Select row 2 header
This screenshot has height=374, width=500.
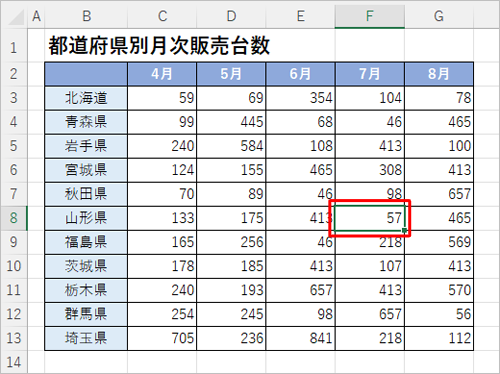14,74
